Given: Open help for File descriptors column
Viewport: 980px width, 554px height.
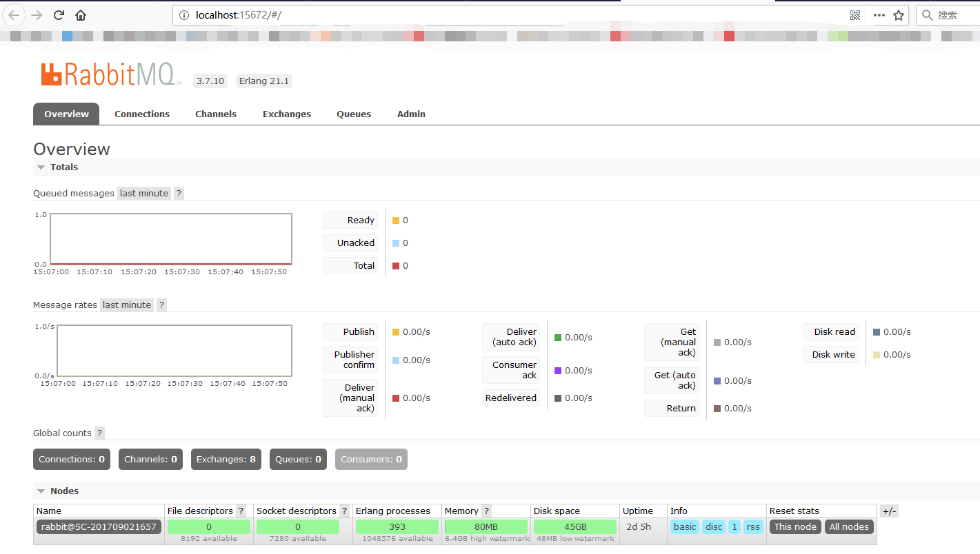Looking at the screenshot, I should (x=241, y=511).
